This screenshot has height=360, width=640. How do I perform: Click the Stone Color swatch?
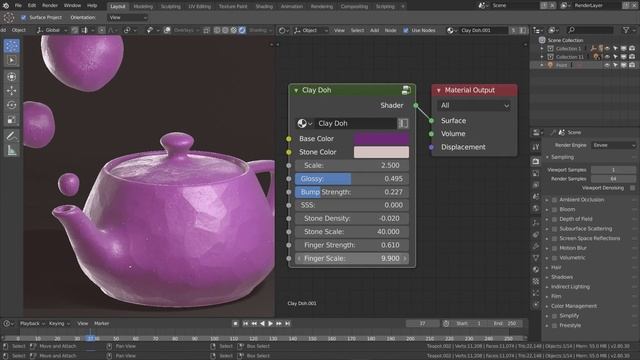(x=381, y=152)
